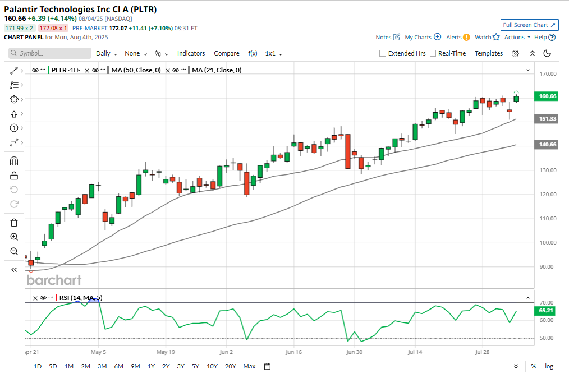Remove the MA 21 indicator
Image resolution: width=569 pixels, height=392 pixels.
point(168,71)
